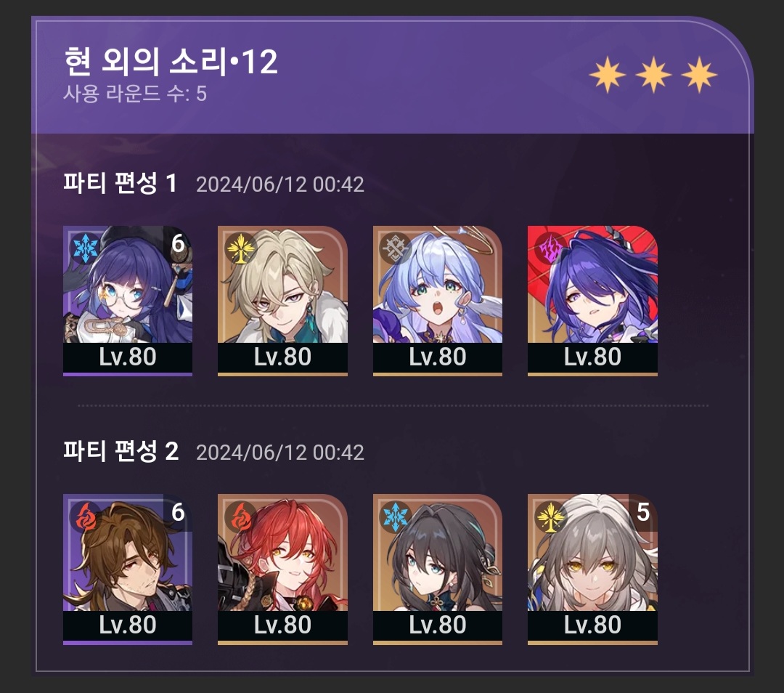Select gray-haired Trailblazer thumbnail
The image size is (784, 693).
coord(592,569)
